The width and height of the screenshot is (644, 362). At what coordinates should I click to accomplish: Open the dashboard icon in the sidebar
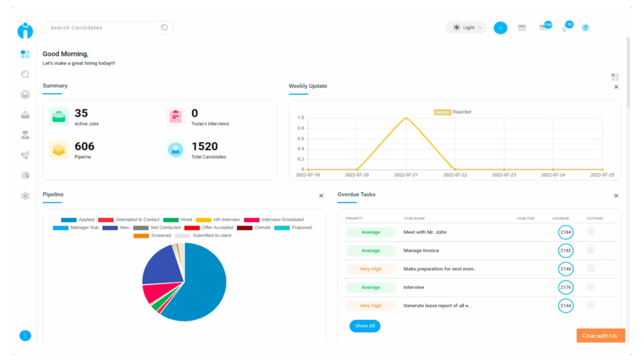(25, 55)
